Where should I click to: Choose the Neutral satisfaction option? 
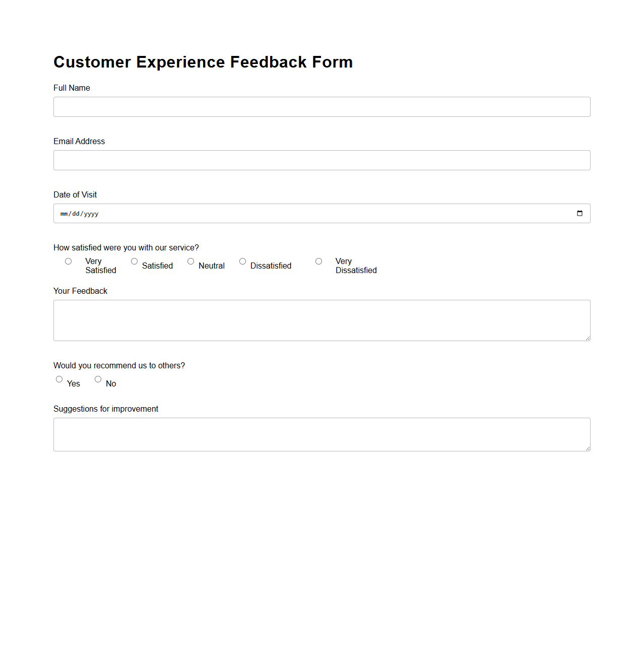coord(190,261)
